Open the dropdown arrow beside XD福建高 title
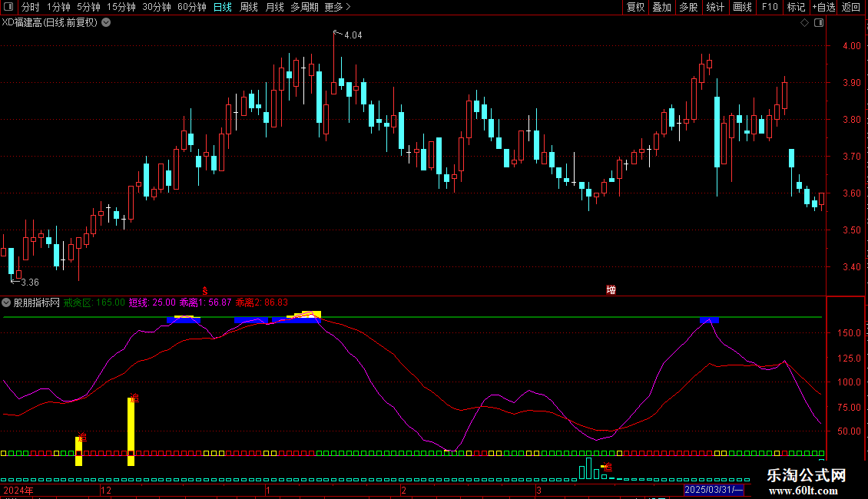 [x=106, y=23]
